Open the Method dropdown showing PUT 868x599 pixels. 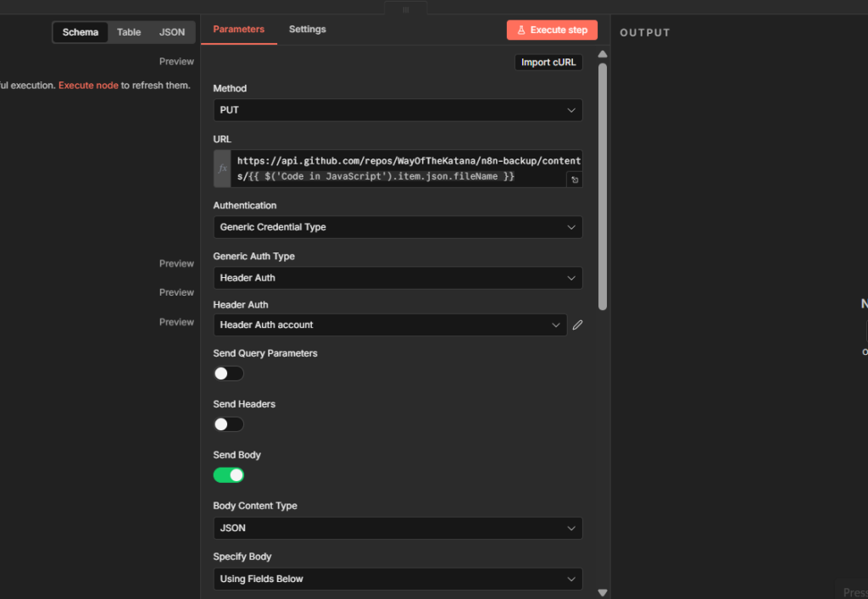tap(397, 110)
